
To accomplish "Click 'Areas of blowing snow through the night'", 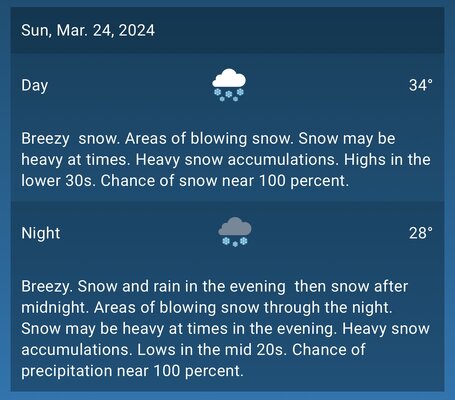I will coord(243,307).
